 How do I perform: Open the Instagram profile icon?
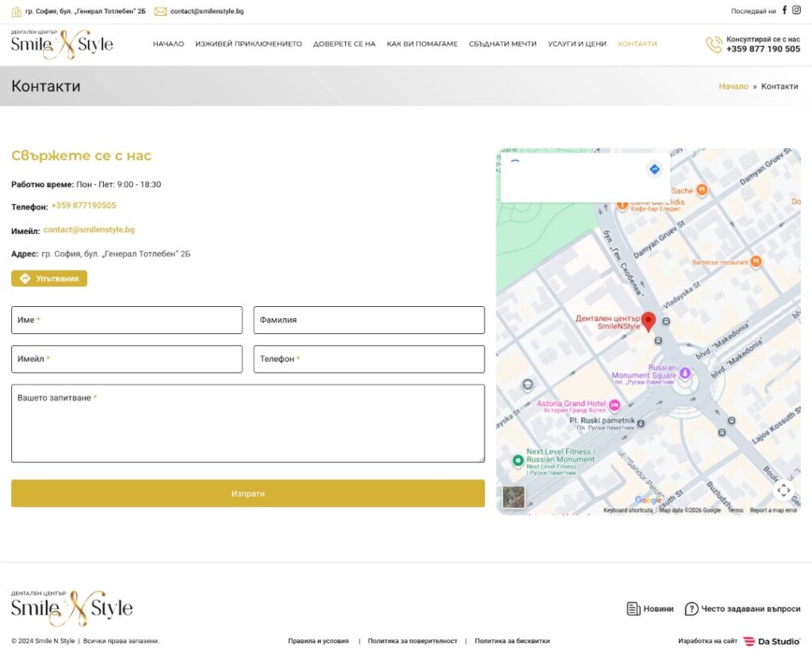(796, 10)
